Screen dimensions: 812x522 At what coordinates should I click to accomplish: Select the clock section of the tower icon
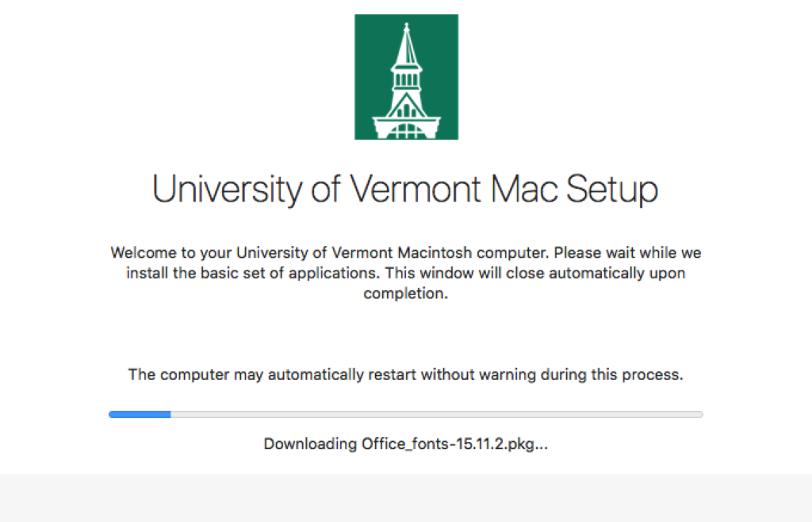406,79
